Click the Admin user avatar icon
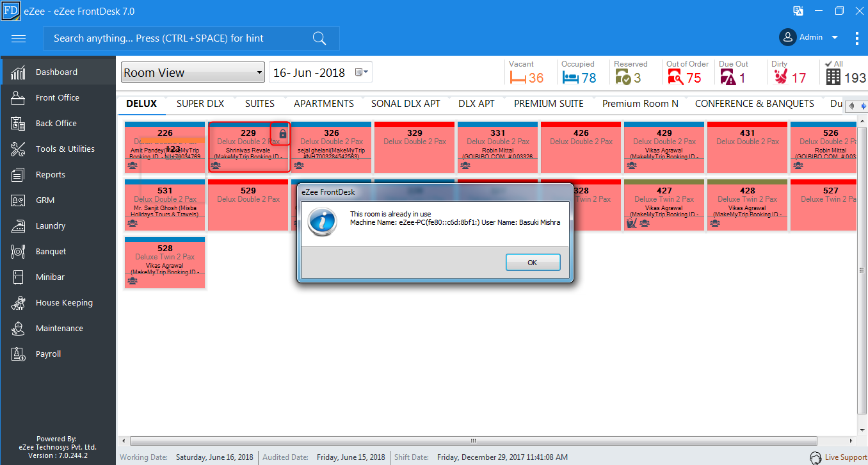The image size is (868, 465). coord(787,37)
